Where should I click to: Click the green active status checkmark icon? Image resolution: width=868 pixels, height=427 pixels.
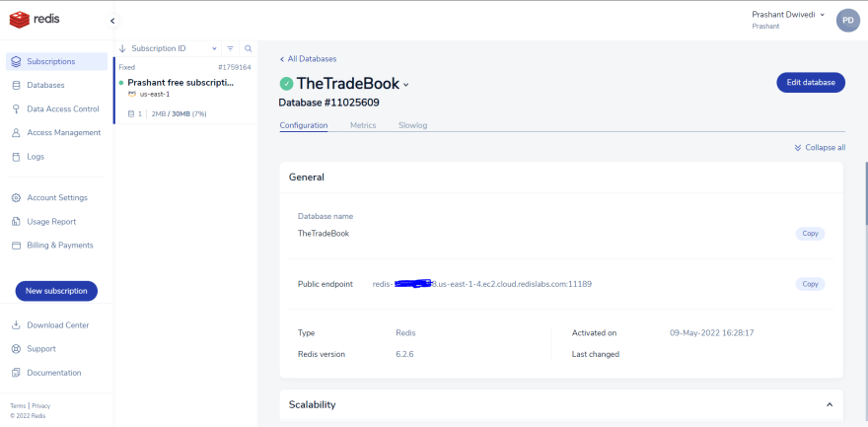click(x=286, y=84)
